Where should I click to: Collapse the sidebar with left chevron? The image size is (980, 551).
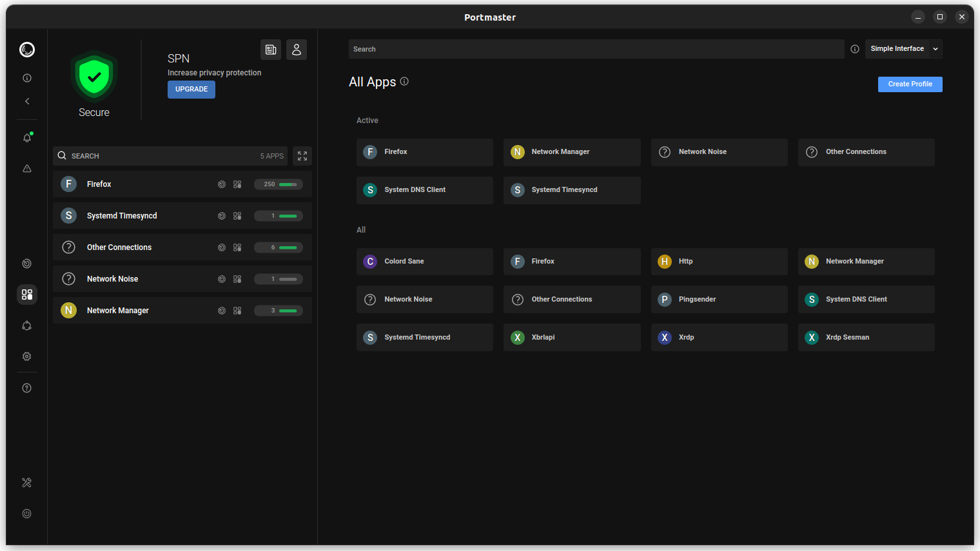click(27, 101)
